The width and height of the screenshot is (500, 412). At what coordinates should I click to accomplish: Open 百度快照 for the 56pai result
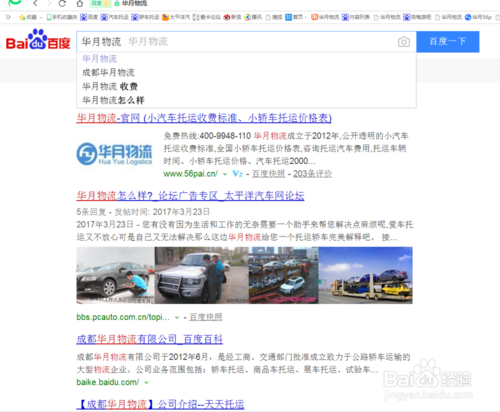coord(268,174)
